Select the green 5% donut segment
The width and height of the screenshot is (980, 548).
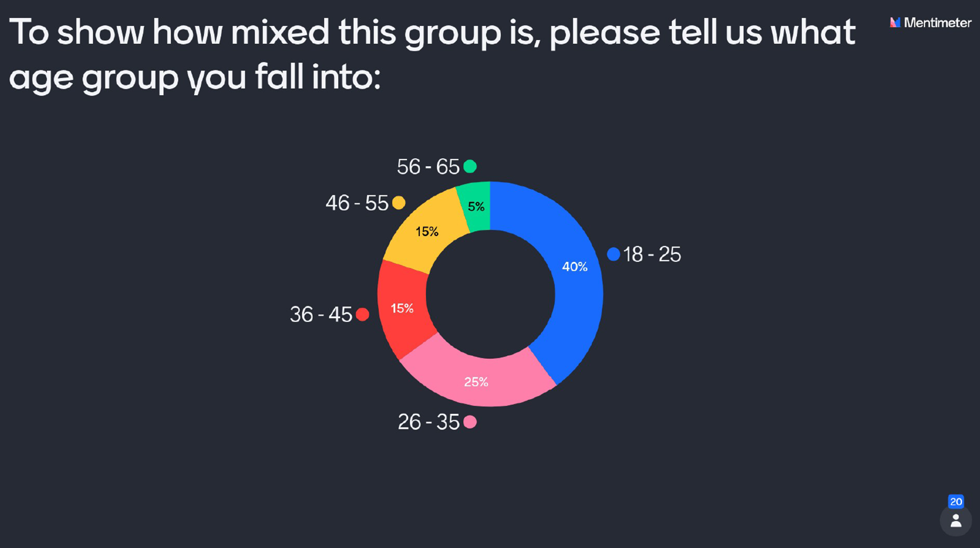476,206
